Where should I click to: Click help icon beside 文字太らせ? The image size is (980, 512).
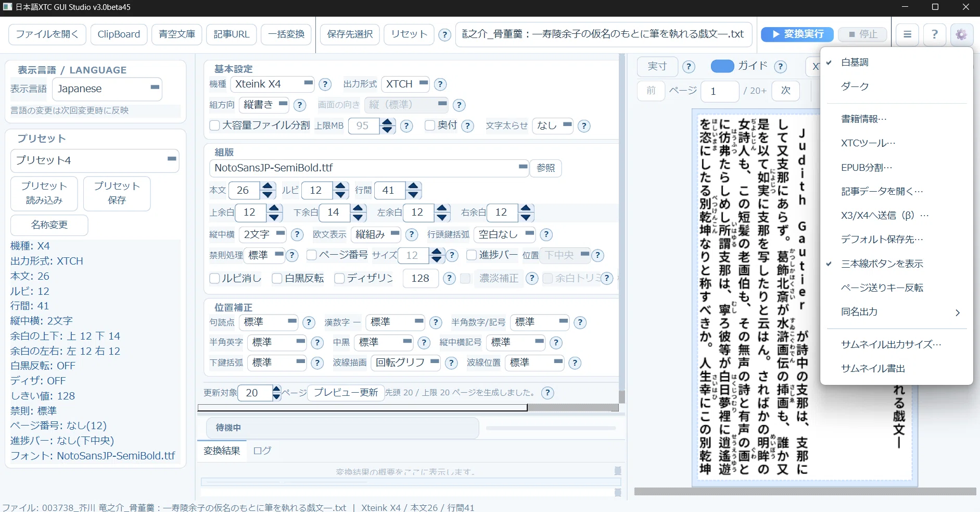coord(584,126)
